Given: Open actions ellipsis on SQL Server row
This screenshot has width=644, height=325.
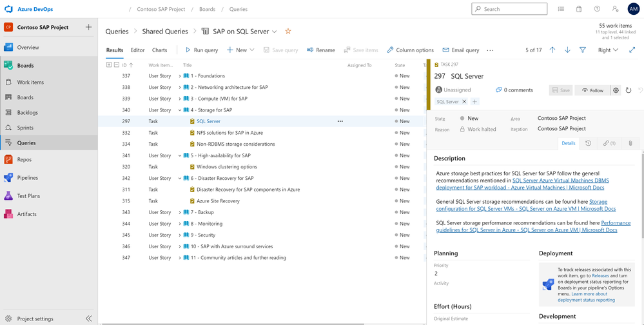Looking at the screenshot, I should [340, 121].
